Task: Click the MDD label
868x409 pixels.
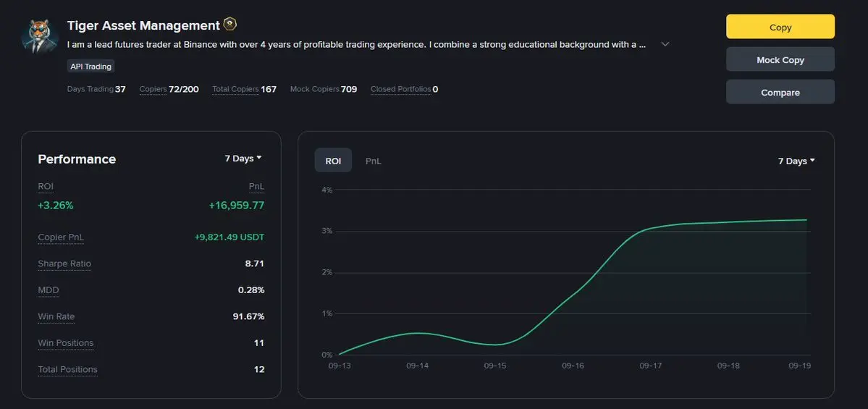Action: pyautogui.click(x=49, y=290)
